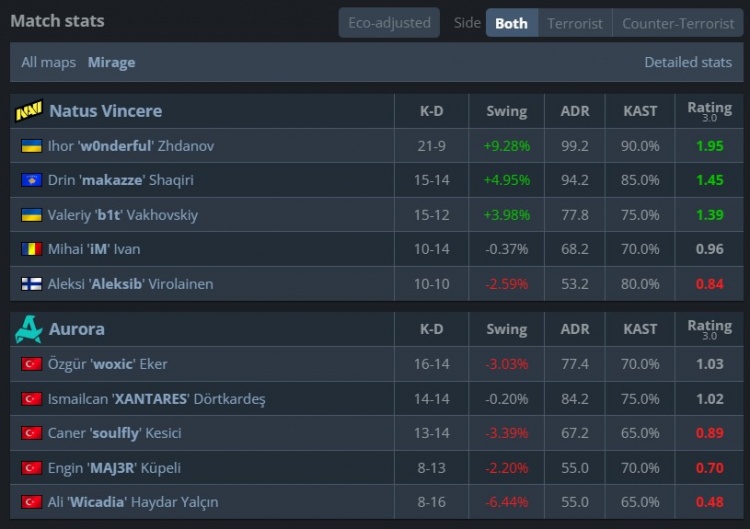Click the Natus Vincere team logo
The image size is (750, 529).
pyautogui.click(x=29, y=111)
